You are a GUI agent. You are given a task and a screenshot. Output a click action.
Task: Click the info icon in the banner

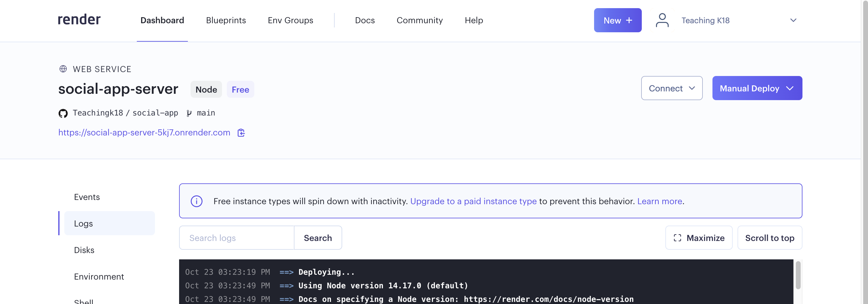coord(196,201)
